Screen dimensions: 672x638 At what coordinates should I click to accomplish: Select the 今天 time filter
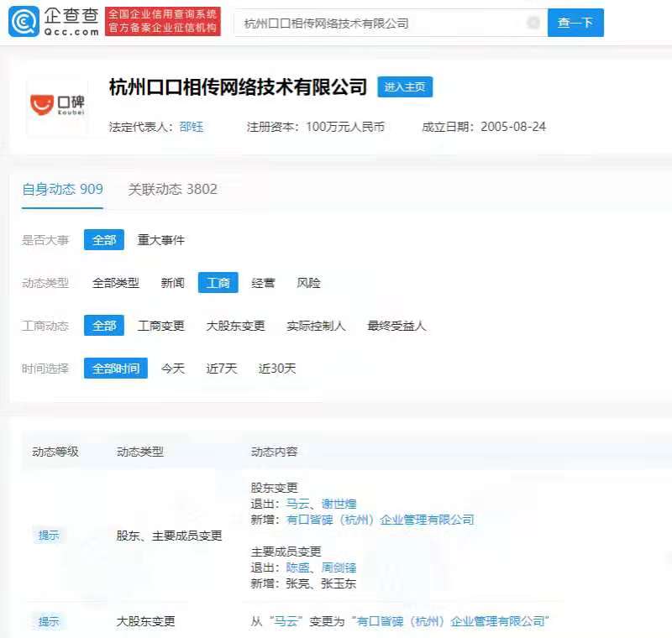[x=173, y=369]
